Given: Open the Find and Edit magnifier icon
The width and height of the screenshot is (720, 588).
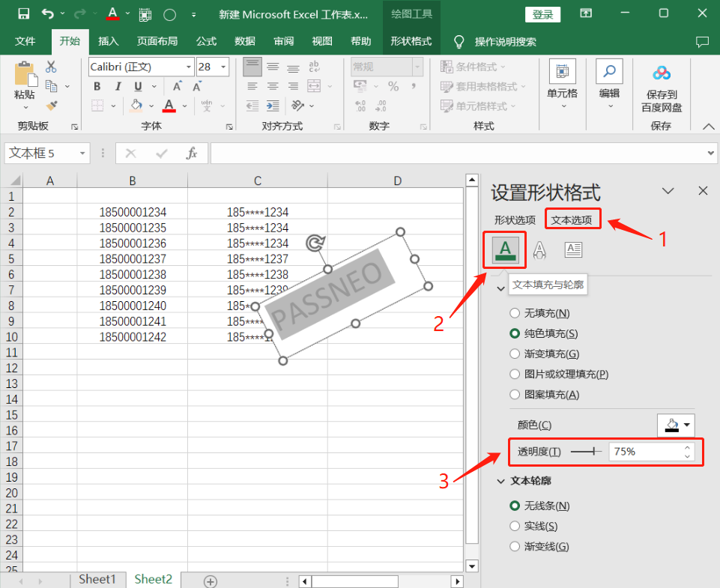Looking at the screenshot, I should [x=609, y=71].
